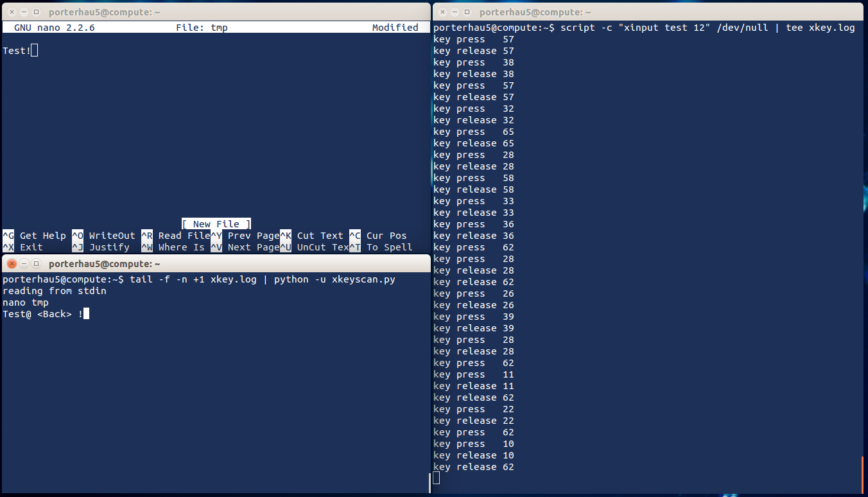Select the 'key release 39' line
This screenshot has height=497, width=868.
click(x=474, y=328)
